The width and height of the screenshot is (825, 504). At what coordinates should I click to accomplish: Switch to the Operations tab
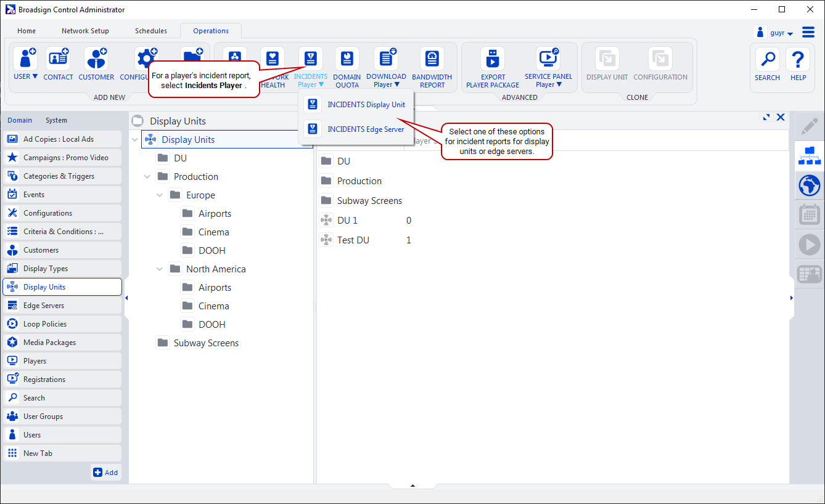tap(211, 31)
